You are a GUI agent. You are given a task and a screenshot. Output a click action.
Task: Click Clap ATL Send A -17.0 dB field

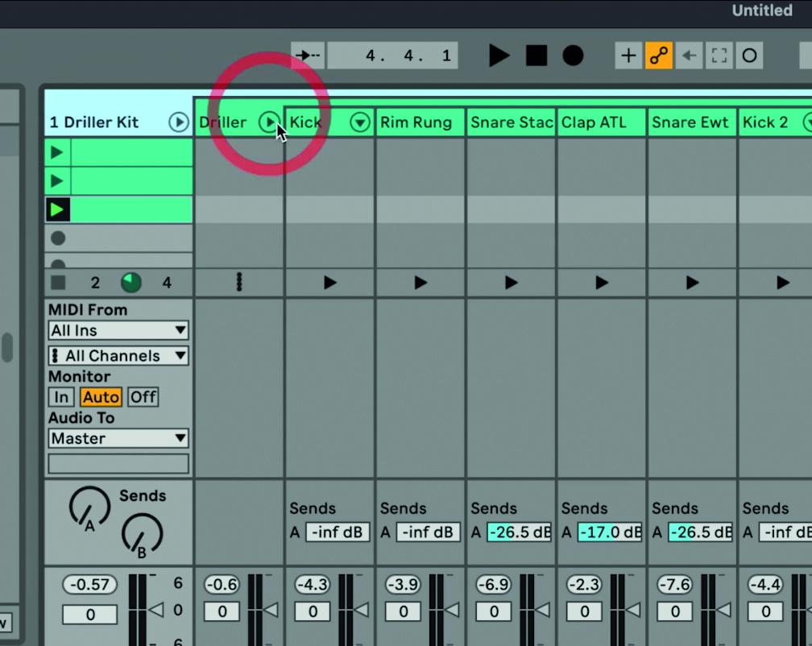coord(610,532)
